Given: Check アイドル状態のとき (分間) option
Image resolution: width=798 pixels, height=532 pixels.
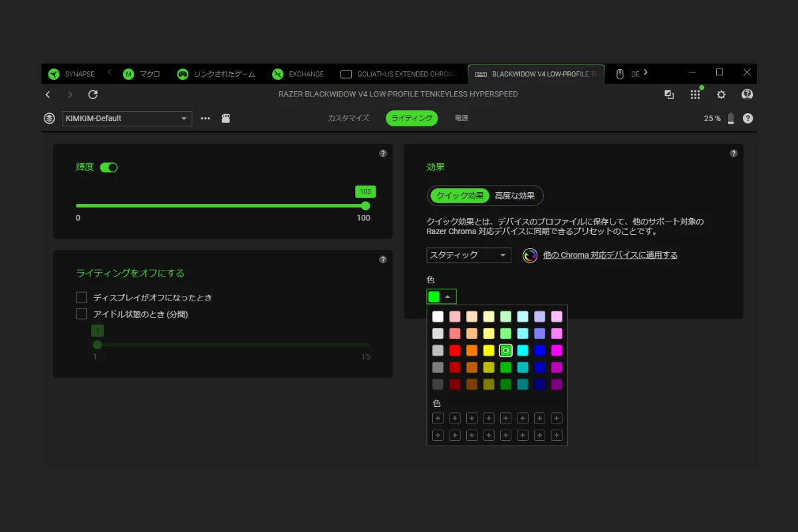Looking at the screenshot, I should click(82, 314).
